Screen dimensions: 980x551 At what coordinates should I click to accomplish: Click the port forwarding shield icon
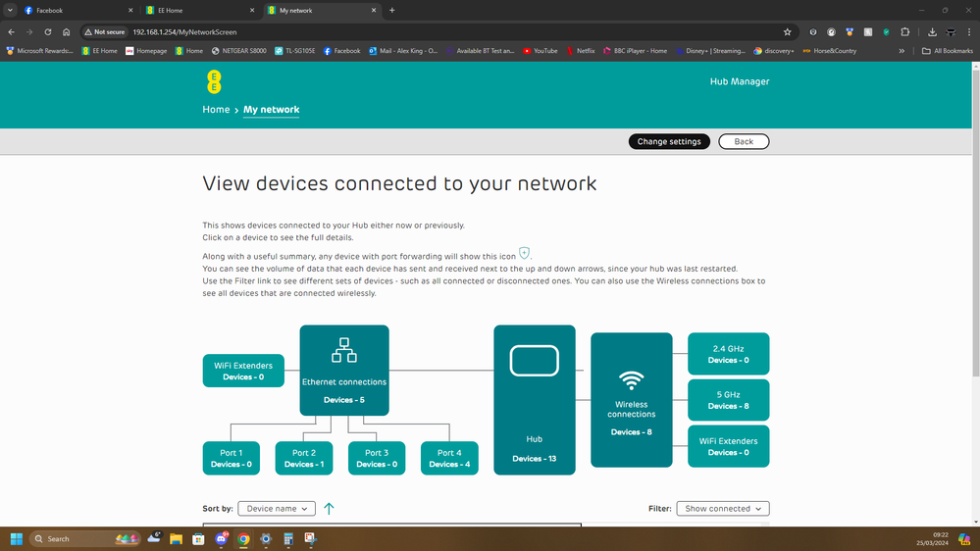point(525,253)
